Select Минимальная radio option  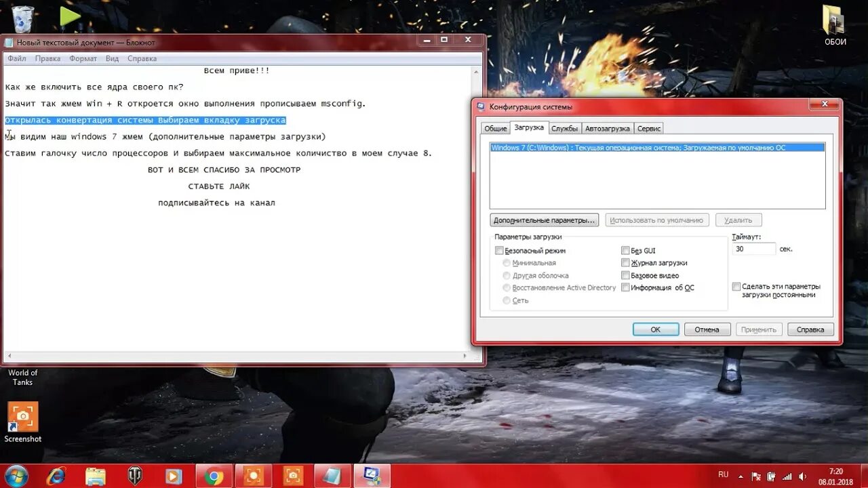coord(507,263)
